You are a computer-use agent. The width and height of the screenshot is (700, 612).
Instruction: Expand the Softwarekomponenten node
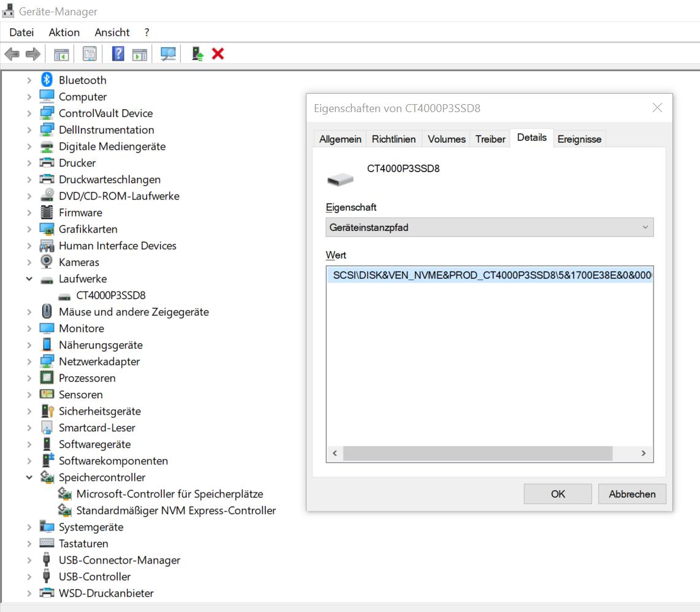[x=29, y=461]
